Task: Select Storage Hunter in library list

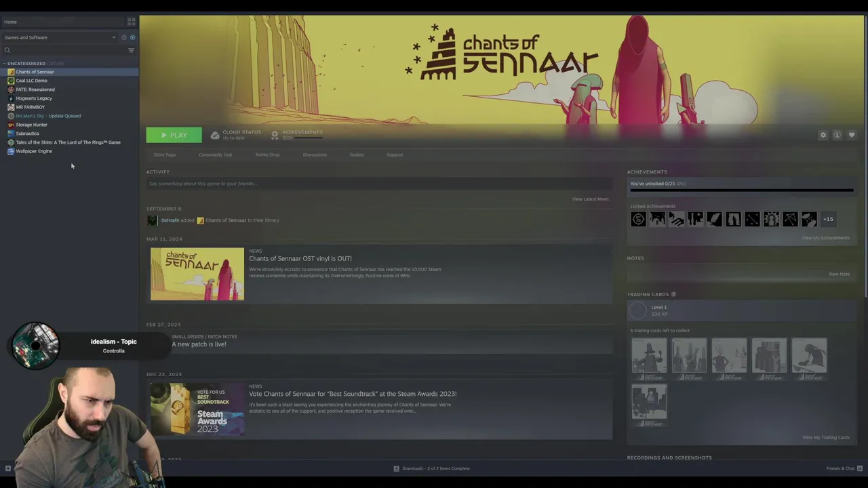Action: point(69,125)
